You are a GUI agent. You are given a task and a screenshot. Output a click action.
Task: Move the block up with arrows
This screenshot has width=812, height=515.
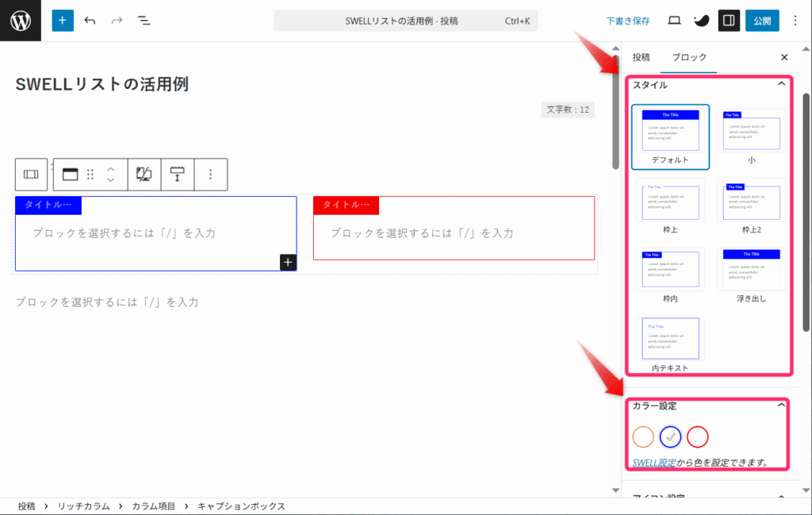110,170
